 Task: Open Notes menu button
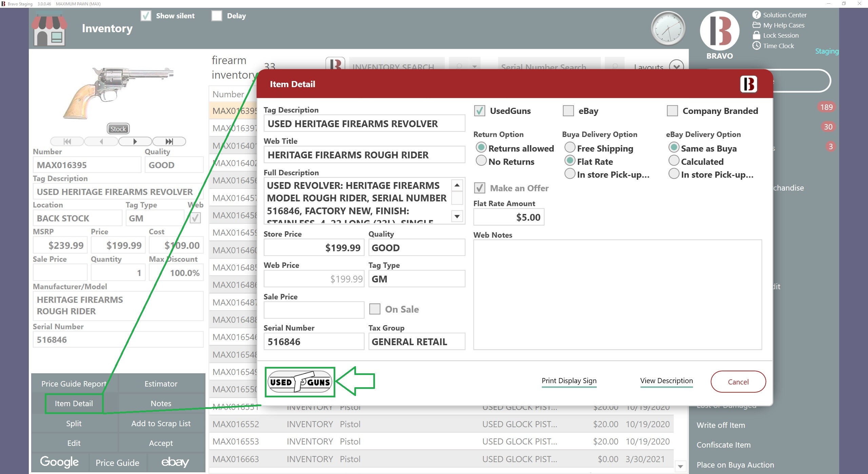161,403
